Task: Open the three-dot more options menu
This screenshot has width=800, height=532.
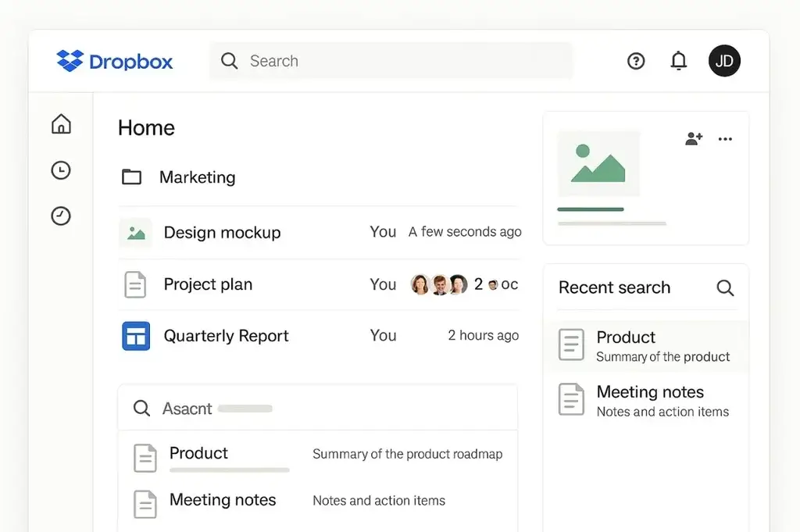Action: tap(725, 139)
